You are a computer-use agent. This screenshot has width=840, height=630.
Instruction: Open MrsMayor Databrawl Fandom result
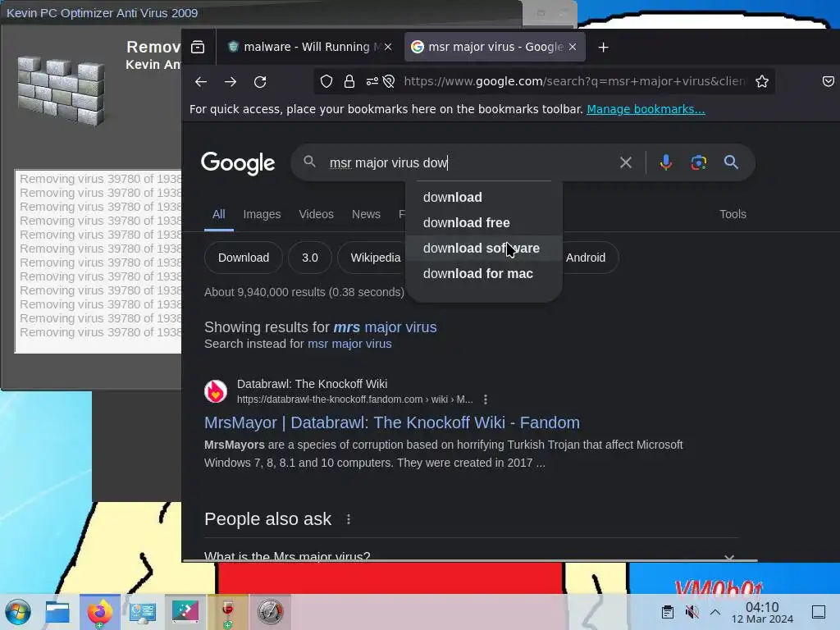391,422
